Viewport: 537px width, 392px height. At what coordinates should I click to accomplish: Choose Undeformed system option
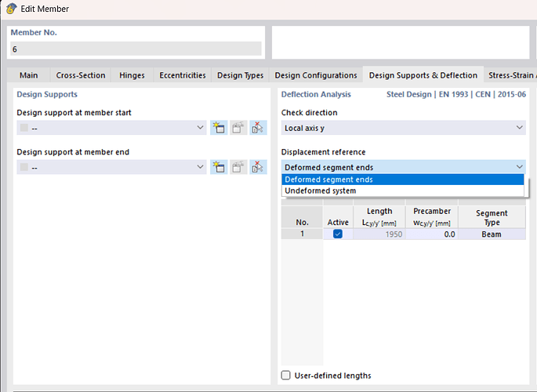(320, 191)
